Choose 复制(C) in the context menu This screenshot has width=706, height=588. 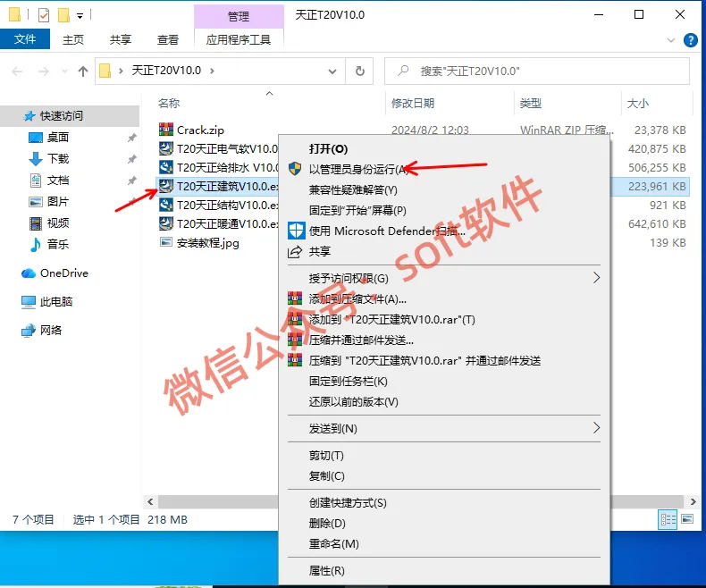[x=444, y=476]
